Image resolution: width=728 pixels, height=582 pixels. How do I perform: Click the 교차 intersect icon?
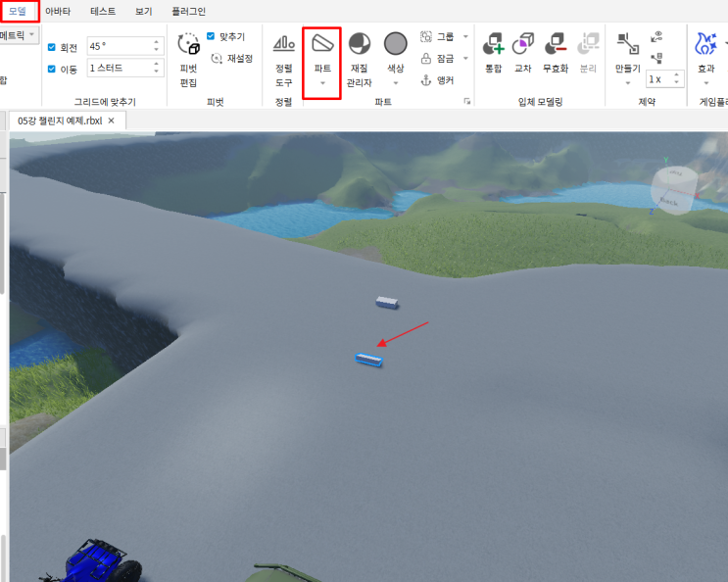point(523,44)
